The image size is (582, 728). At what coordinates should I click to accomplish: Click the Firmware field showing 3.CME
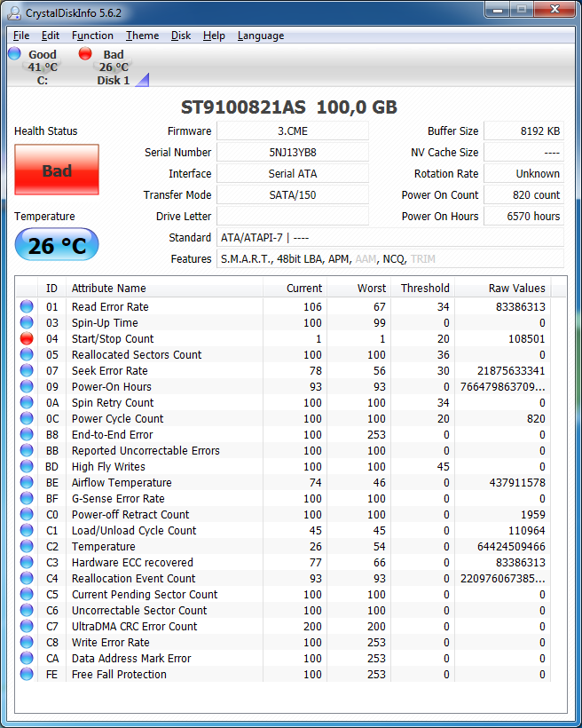[x=293, y=131]
